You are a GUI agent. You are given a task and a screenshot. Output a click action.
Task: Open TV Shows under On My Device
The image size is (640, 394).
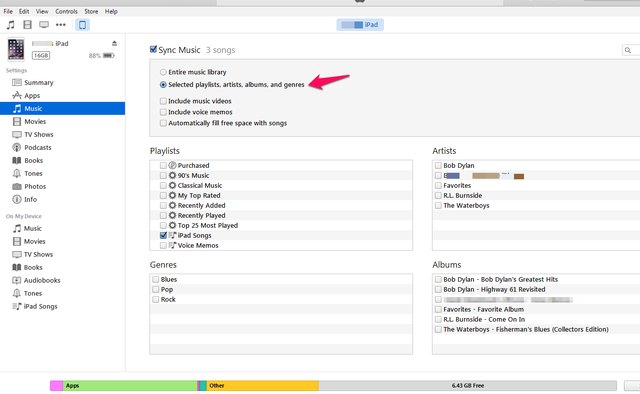(38, 254)
